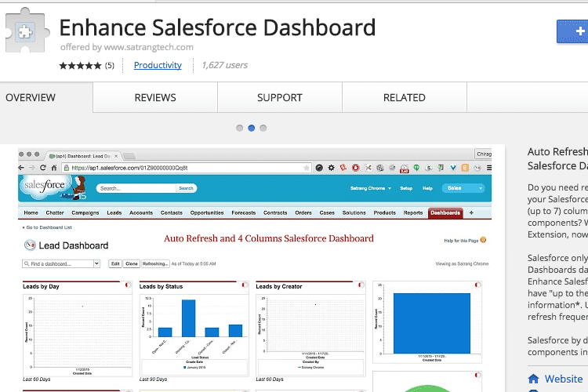Viewport: 588px width, 392px height.
Task: Click the blue plus Add to Chrome button
Action: pyautogui.click(x=572, y=31)
